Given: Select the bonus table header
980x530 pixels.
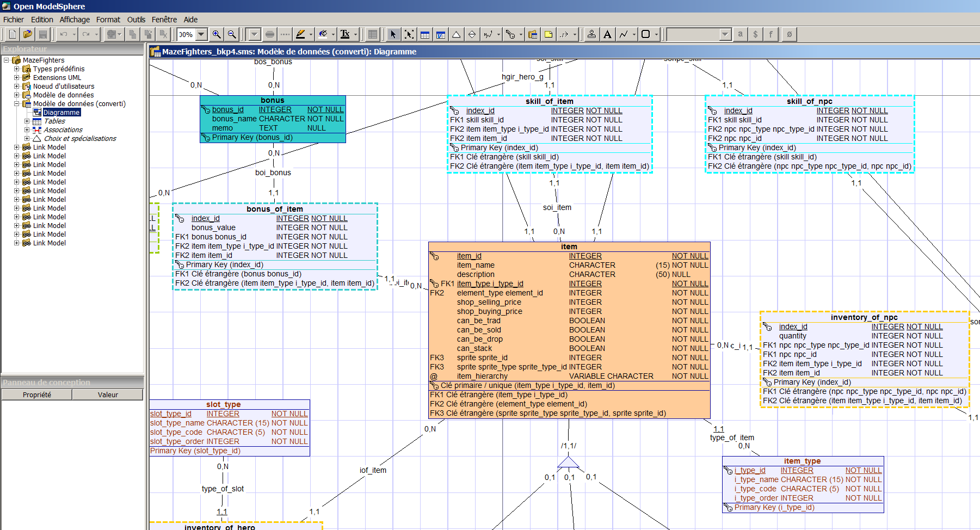Looking at the screenshot, I should pos(273,100).
